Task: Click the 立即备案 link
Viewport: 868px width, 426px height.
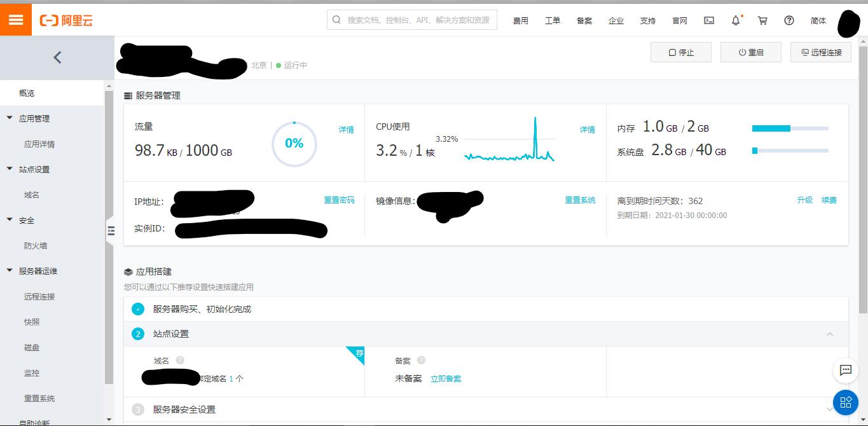Action: click(x=445, y=378)
